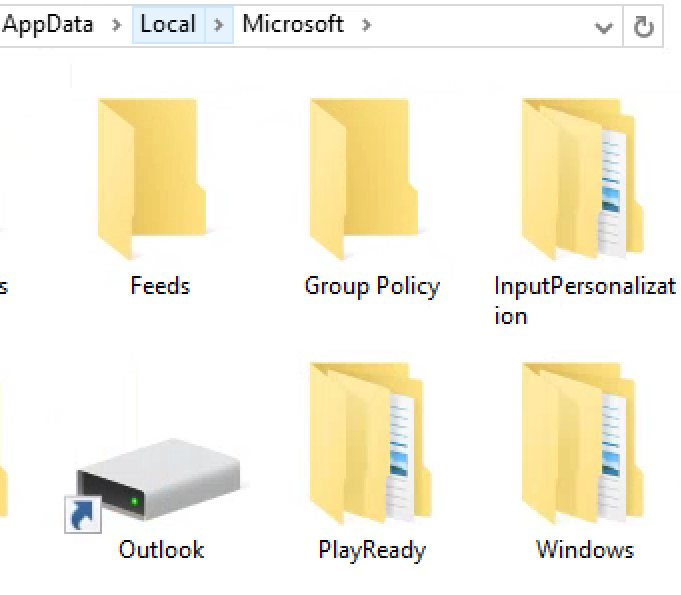Navigate to the Local breadcrumb
This screenshot has width=681, height=595.
169,24
